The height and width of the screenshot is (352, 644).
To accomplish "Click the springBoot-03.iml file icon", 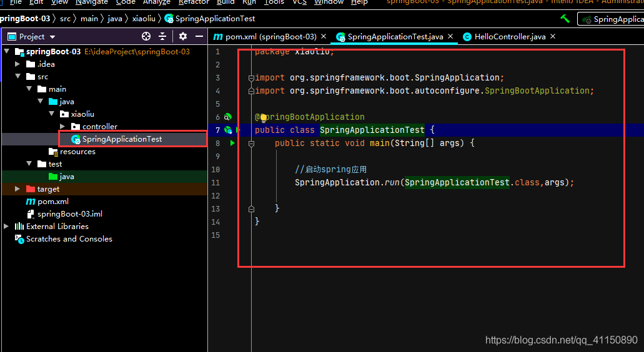I will tap(31, 213).
